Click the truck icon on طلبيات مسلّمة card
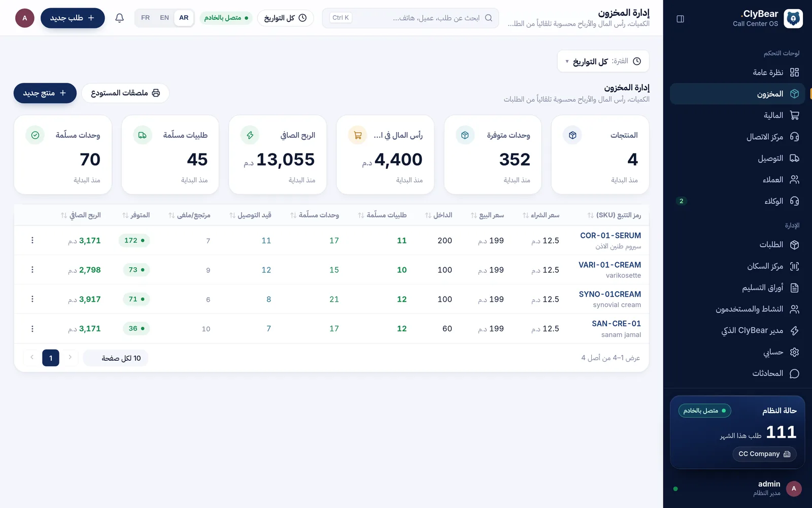The height and width of the screenshot is (508, 812). tap(143, 135)
